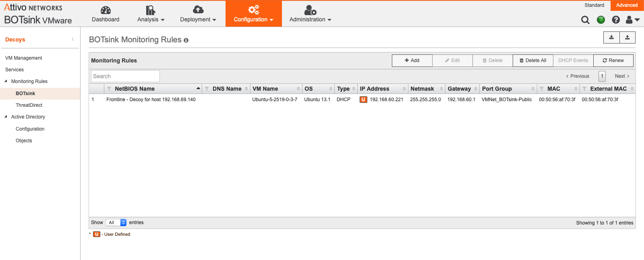The width and height of the screenshot is (644, 260).
Task: Click the External MAC filter icon
Action: coord(584,89)
